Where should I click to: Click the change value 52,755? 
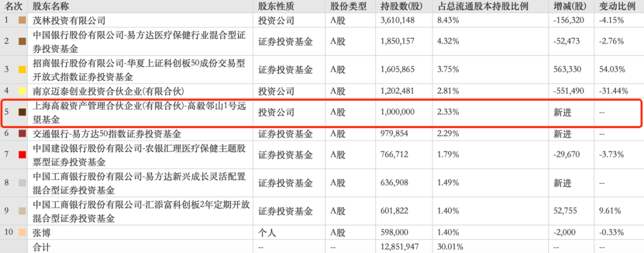click(565, 211)
